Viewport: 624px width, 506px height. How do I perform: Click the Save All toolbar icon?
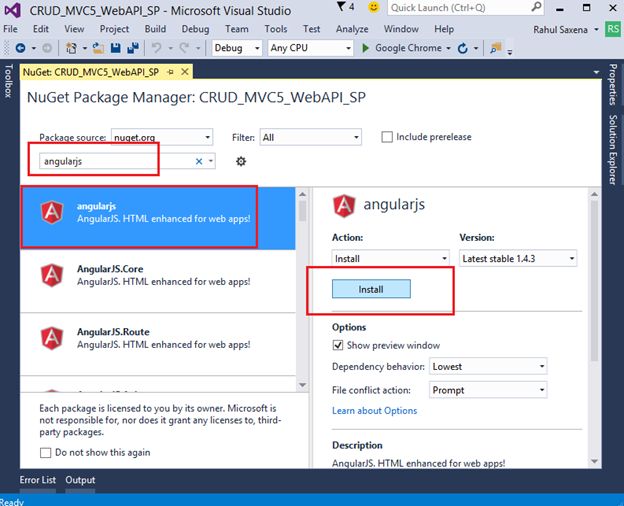[x=133, y=48]
